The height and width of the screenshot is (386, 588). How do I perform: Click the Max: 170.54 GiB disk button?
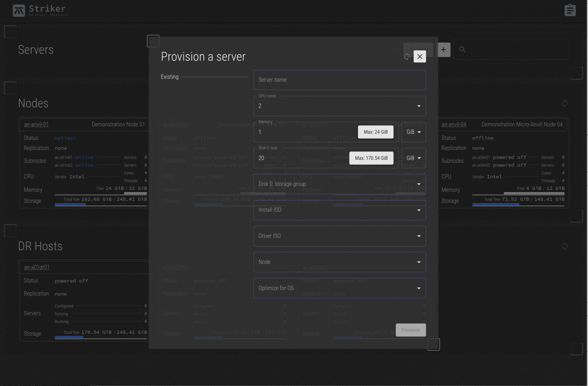pyautogui.click(x=371, y=158)
